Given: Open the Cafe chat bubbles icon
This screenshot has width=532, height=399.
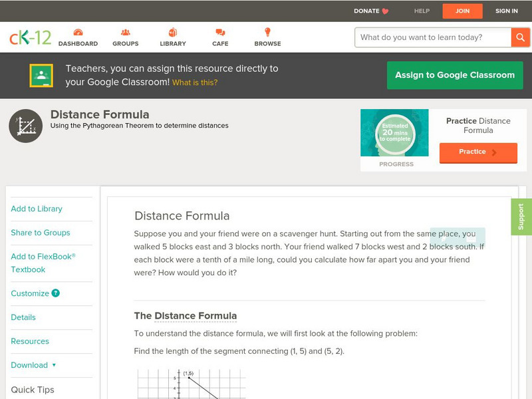Looking at the screenshot, I should pyautogui.click(x=220, y=32).
